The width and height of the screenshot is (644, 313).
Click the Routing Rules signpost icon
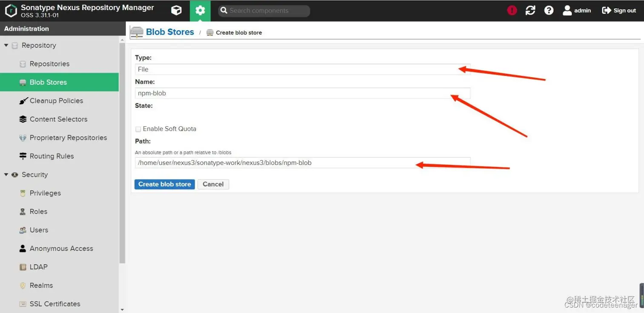[x=23, y=156]
